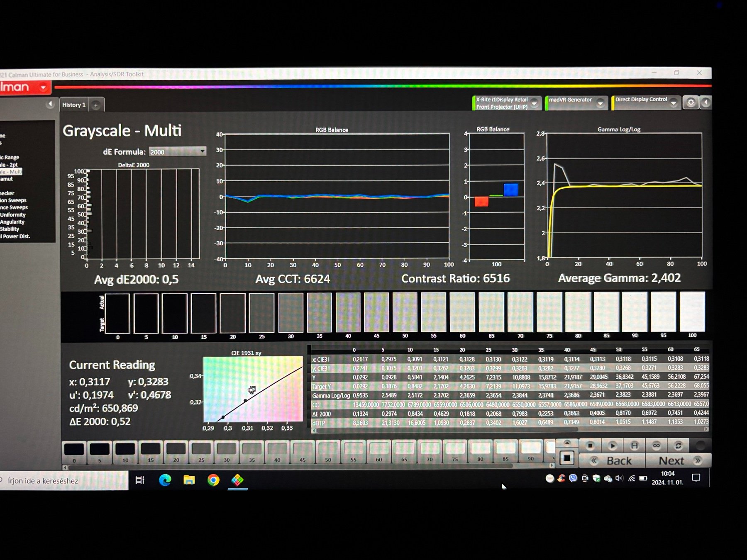Viewport: 747px width, 560px height.
Task: Click the Windows taskbar search field
Action: pos(62,481)
